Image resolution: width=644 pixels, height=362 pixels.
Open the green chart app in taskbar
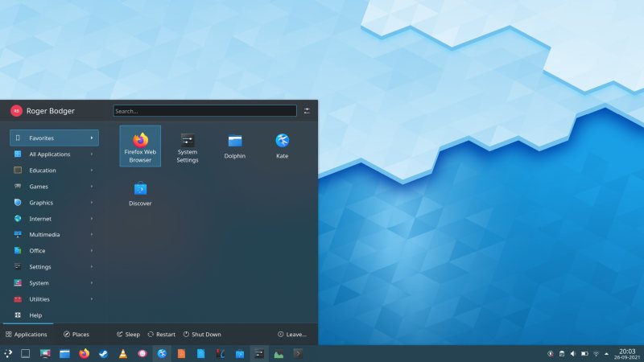[279, 353]
